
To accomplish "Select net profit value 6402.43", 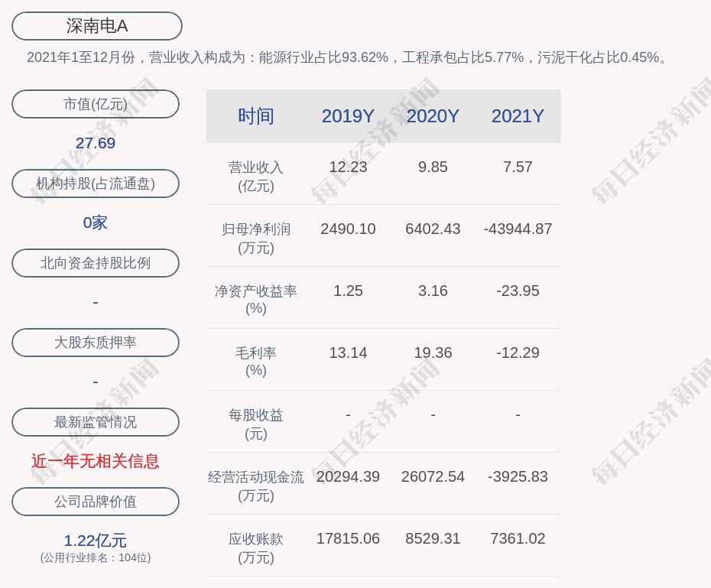I will point(433,229).
